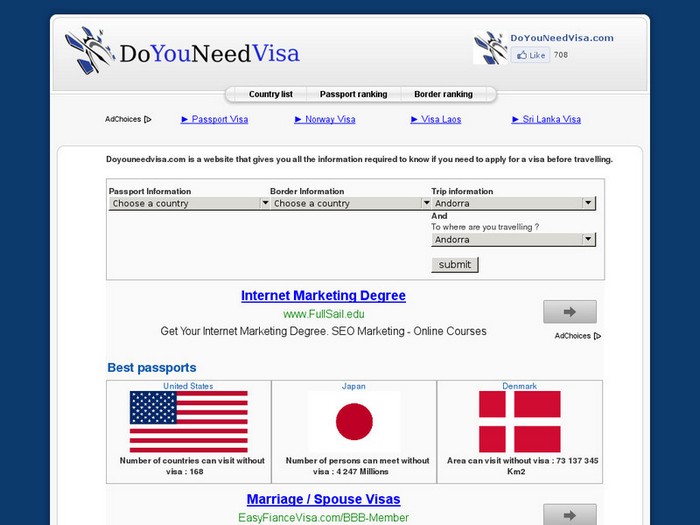This screenshot has height=525, width=700.
Task: Open the Border ranking tab
Action: tap(443, 94)
